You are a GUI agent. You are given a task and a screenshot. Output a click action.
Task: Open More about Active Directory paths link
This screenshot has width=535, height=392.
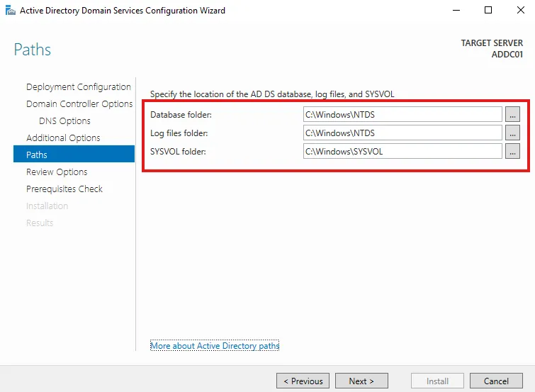tap(215, 346)
